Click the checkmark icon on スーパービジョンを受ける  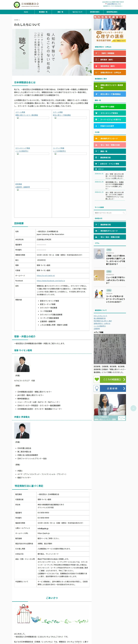tap(96, 119)
